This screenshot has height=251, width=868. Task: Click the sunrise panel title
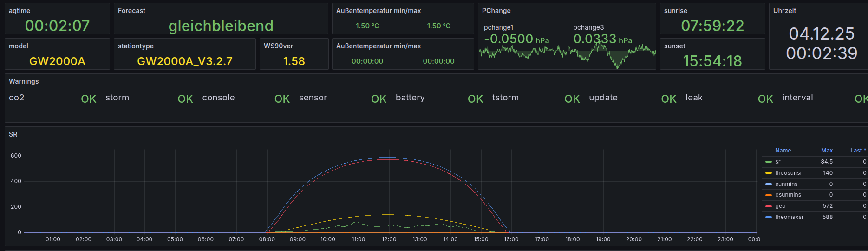(676, 11)
